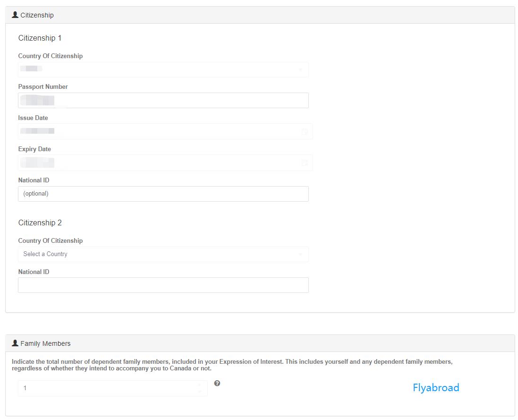Click the optional National ID field

[x=163, y=194]
